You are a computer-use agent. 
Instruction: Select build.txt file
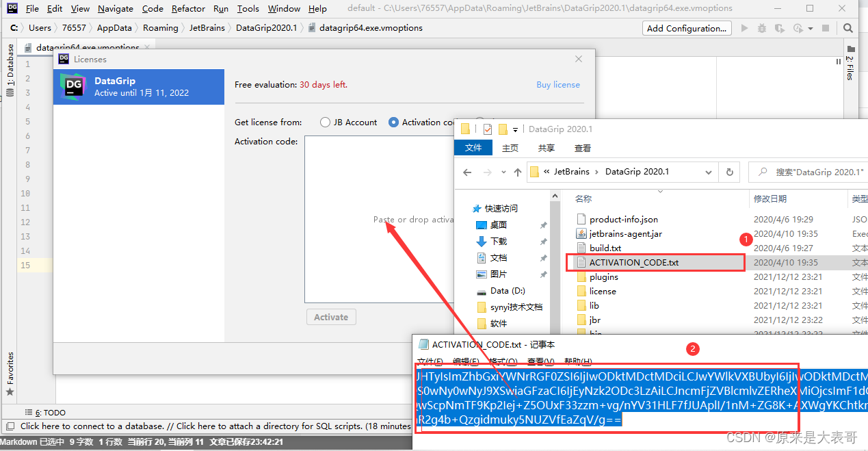(605, 248)
